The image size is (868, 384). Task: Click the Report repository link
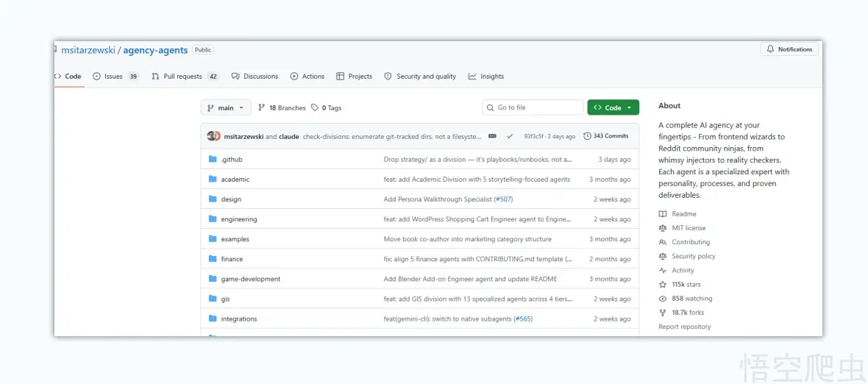coord(684,327)
